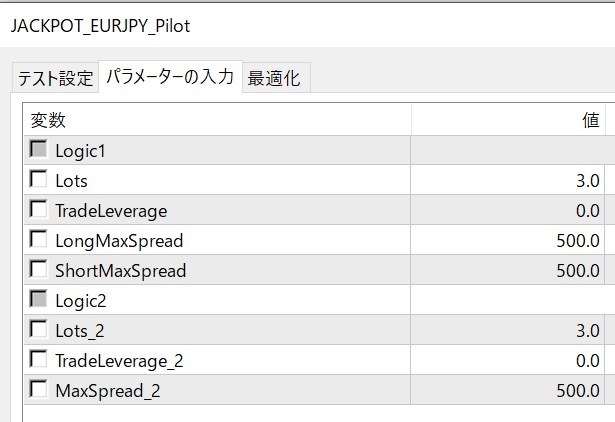Check the MaxSpread_2 checkbox
The image size is (615, 422).
[x=39, y=390]
